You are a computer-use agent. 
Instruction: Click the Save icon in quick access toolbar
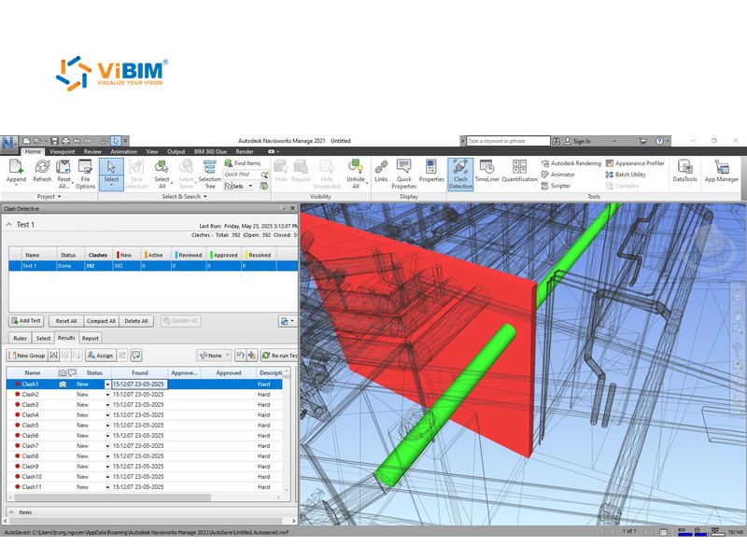pyautogui.click(x=54, y=141)
